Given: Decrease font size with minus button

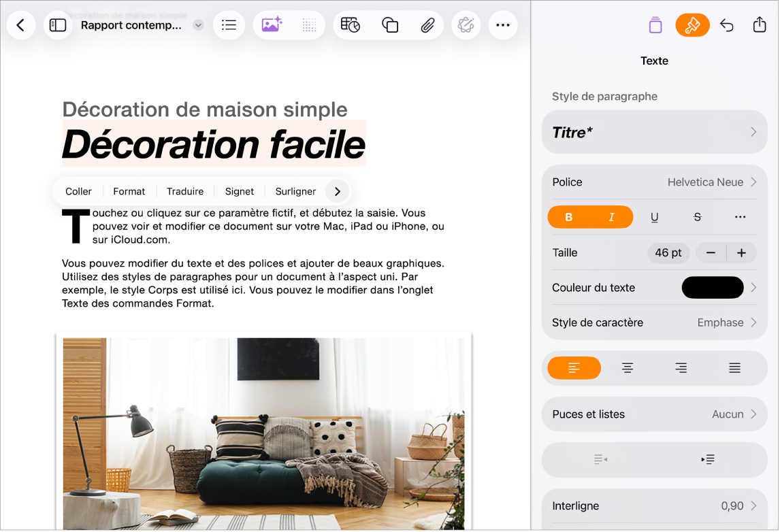Looking at the screenshot, I should pos(711,253).
